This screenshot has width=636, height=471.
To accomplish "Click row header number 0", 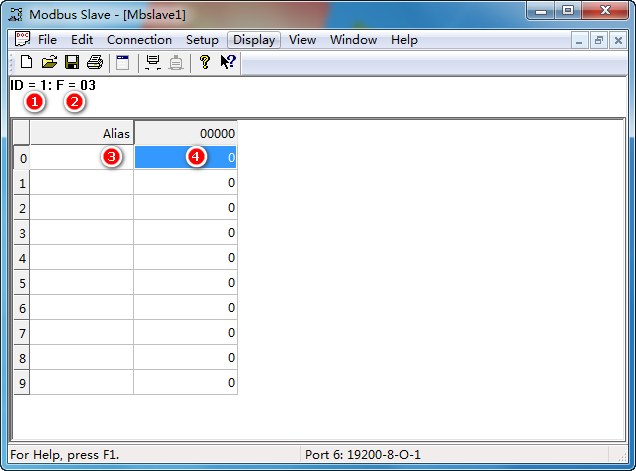I will pyautogui.click(x=22, y=157).
